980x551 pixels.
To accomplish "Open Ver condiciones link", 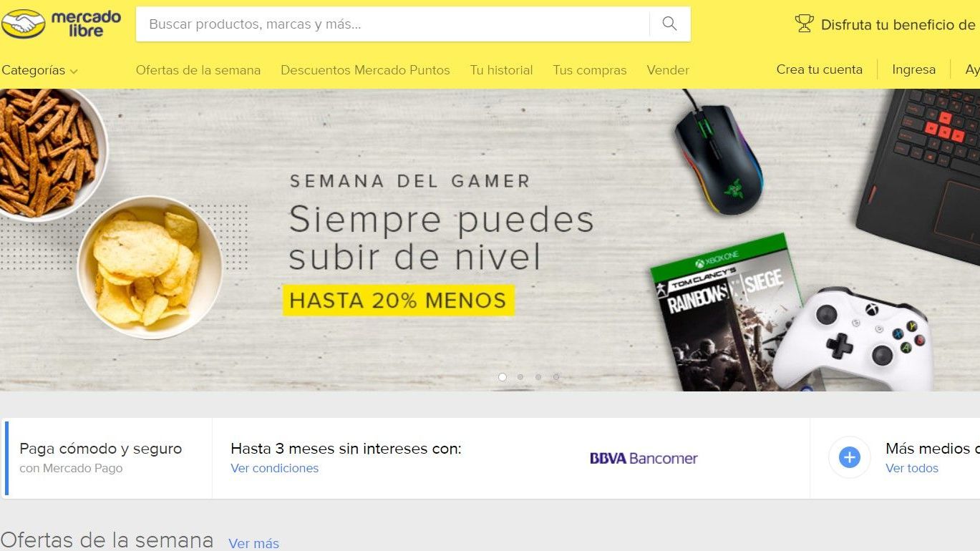I will pos(274,468).
